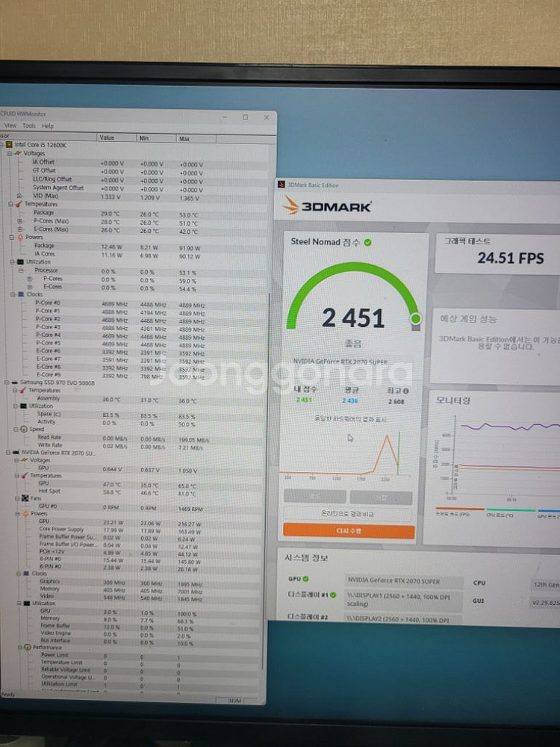Click the GPU Performance icon

28,648
